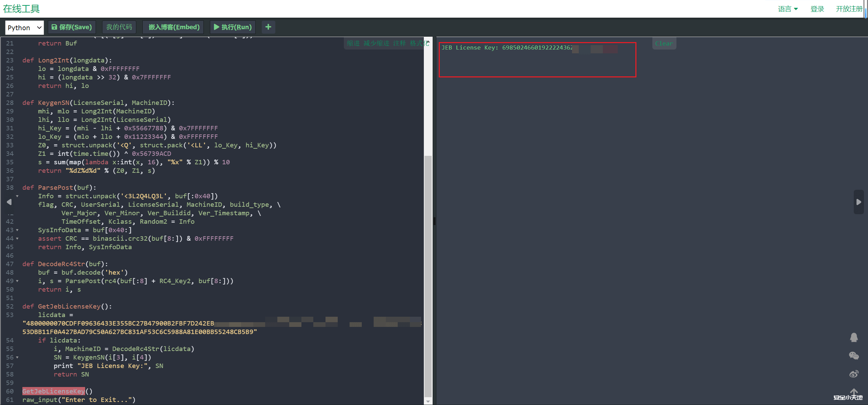Click the 登录 login link
The image size is (868, 405).
[817, 9]
